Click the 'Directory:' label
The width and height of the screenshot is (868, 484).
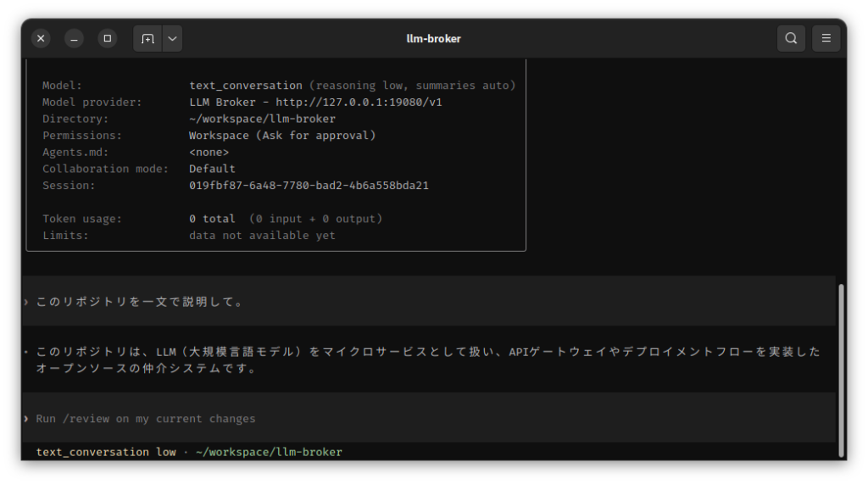coord(75,119)
